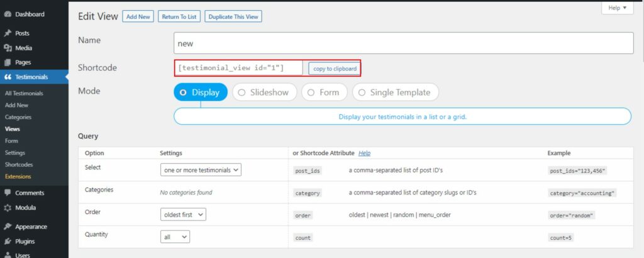
Task: Click the Pages icon in sidebar
Action: point(8,62)
